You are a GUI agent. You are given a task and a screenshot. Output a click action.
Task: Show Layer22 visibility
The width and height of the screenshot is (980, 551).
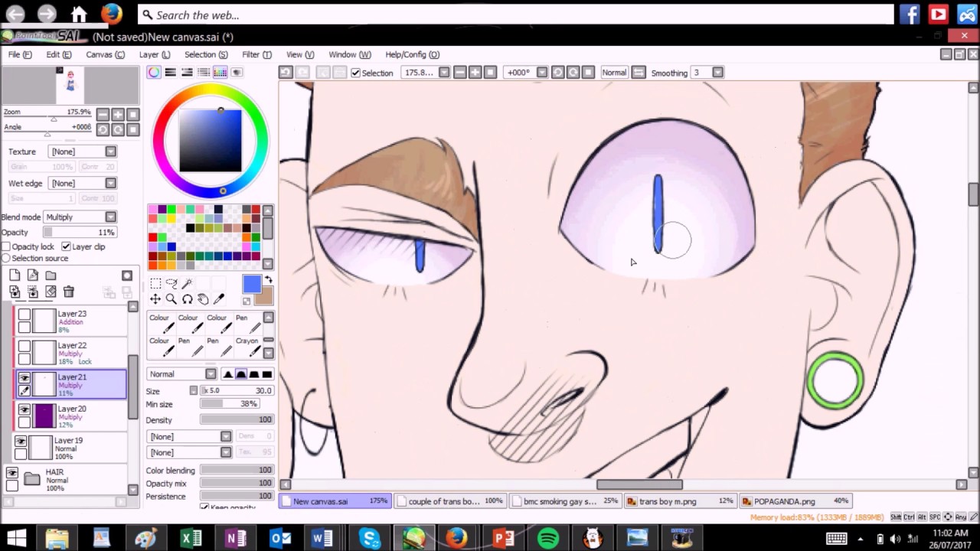pyautogui.click(x=24, y=347)
